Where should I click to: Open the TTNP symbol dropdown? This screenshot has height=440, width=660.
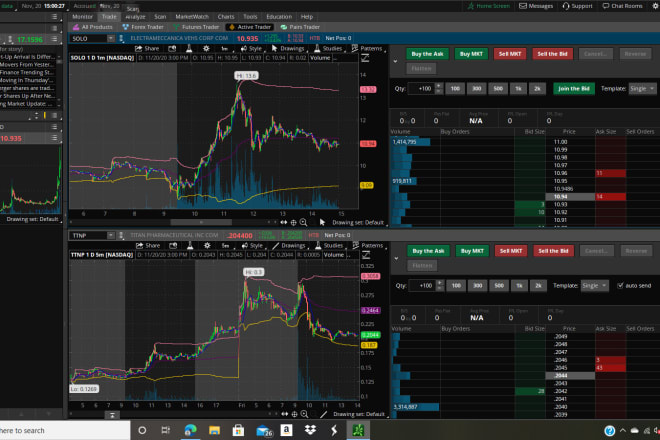pos(110,235)
